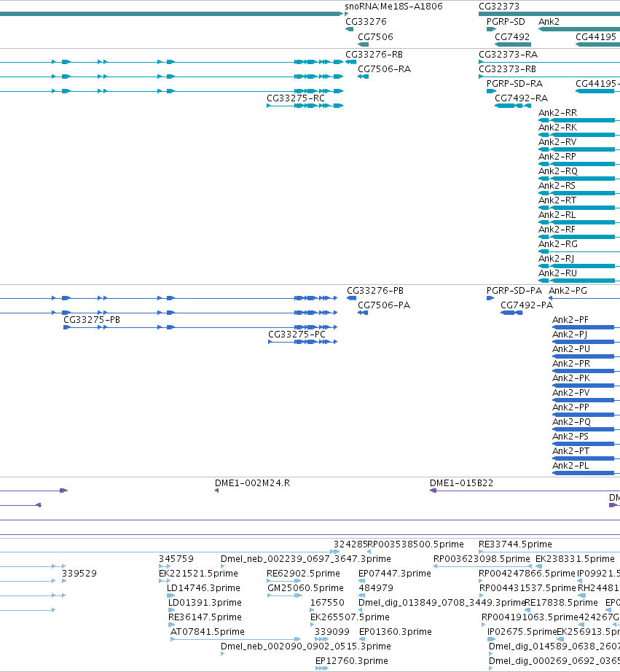Click EST GM25060.5prime
This screenshot has height=672, width=620.
[x=305, y=588]
